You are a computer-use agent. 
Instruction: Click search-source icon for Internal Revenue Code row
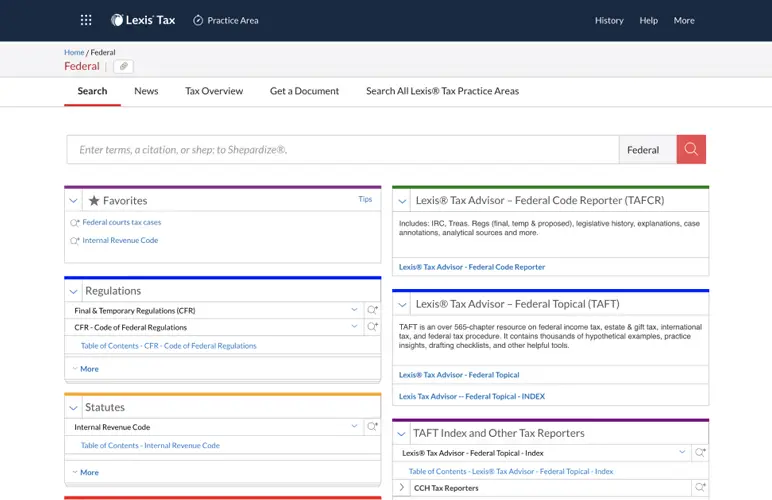click(x=372, y=427)
